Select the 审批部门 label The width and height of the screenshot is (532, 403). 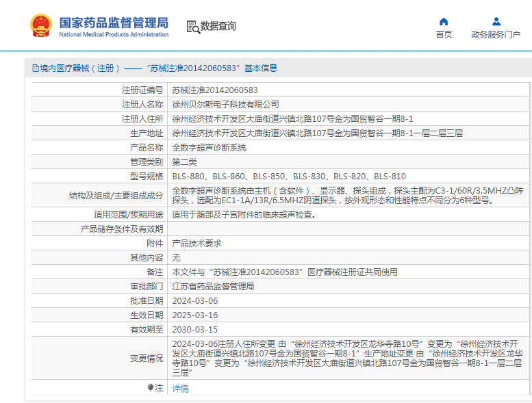(147, 287)
